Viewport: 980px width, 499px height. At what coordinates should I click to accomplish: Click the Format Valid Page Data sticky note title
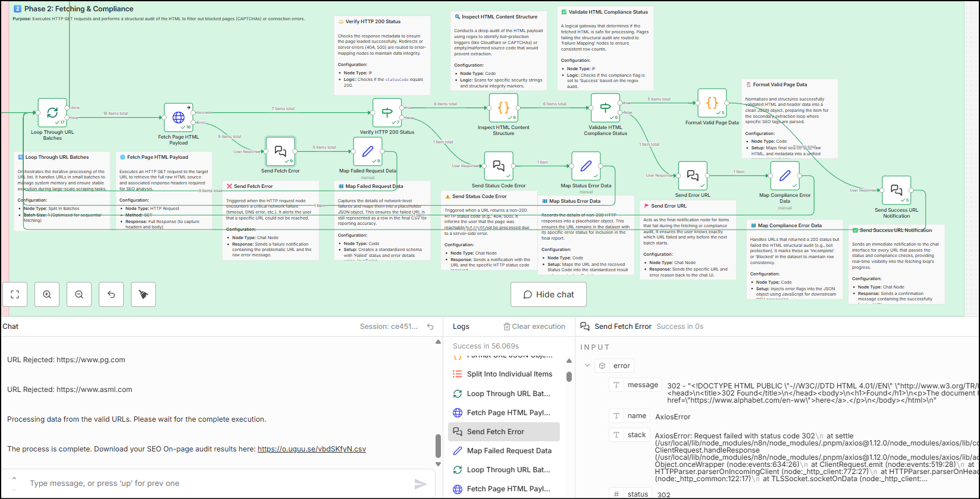780,84
